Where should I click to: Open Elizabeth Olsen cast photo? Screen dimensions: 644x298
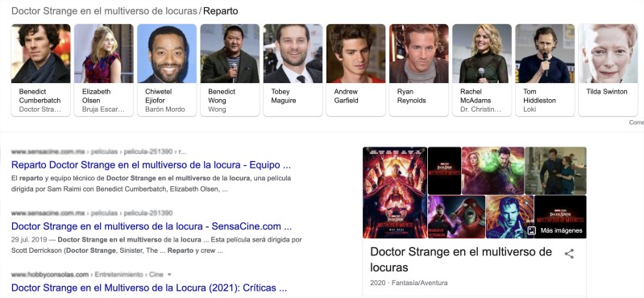tap(104, 53)
